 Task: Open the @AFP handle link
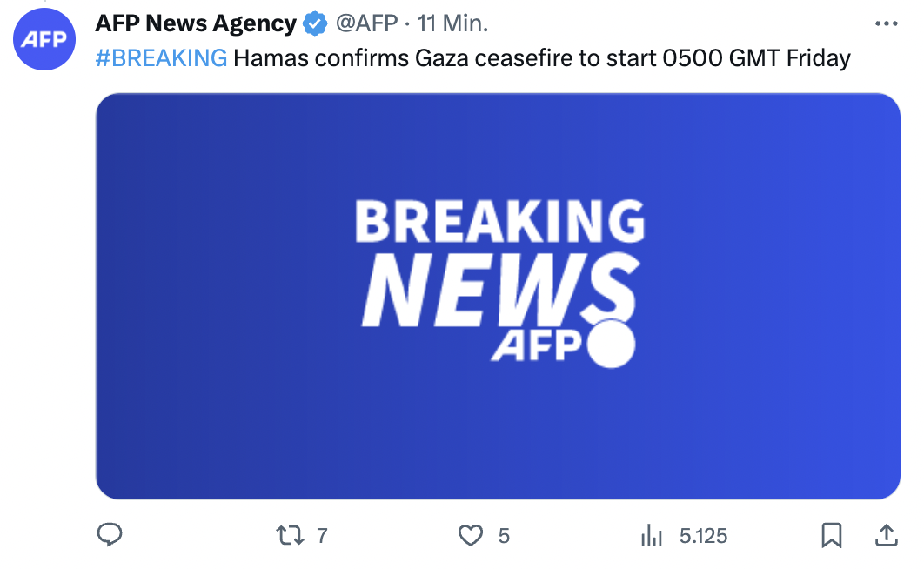pos(366,23)
